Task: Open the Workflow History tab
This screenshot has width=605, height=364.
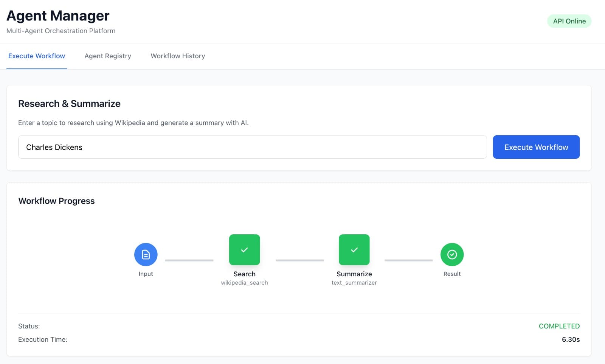Action: pos(178,56)
